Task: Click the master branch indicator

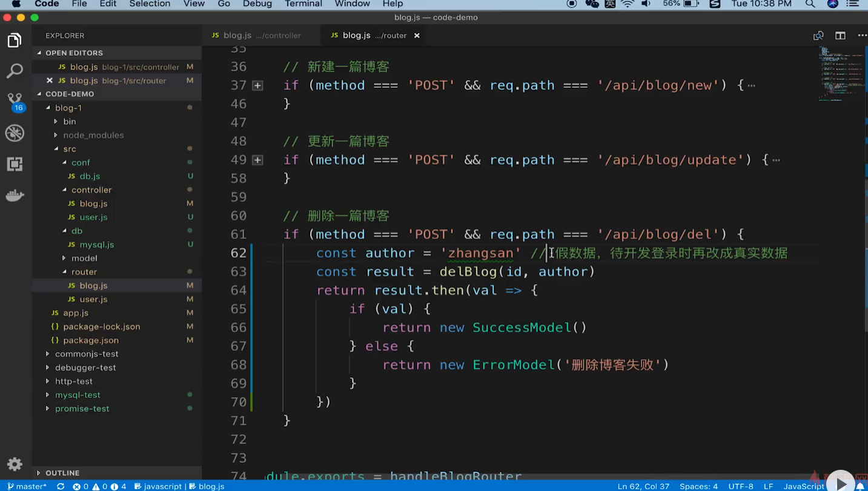Action: pos(27,486)
